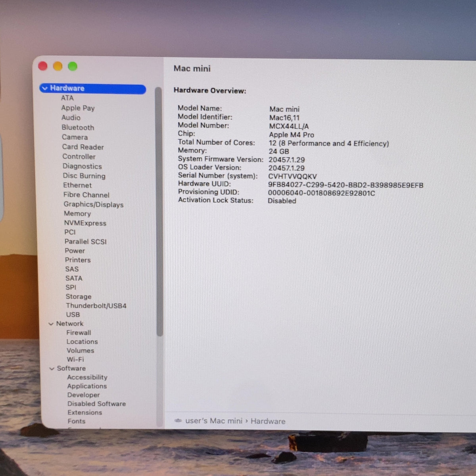This screenshot has width=476, height=476.
Task: Select Audio in the sidebar
Action: point(71,118)
